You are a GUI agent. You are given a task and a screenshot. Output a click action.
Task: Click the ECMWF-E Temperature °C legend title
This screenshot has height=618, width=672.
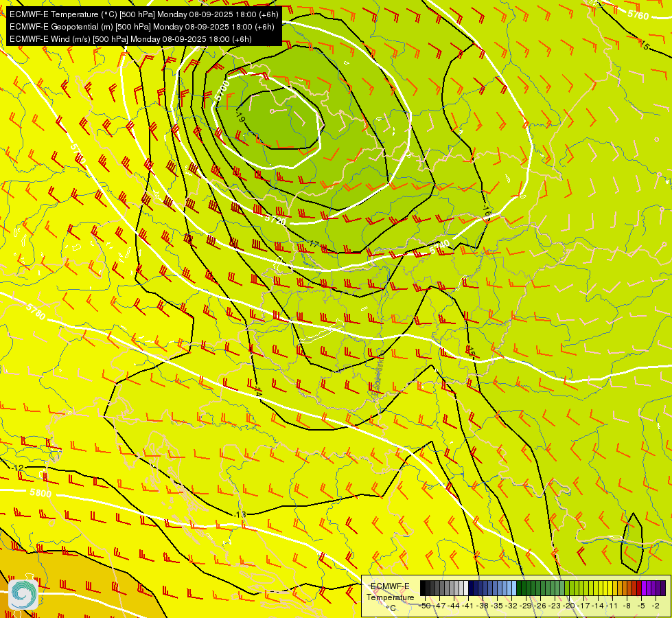pos(391,597)
